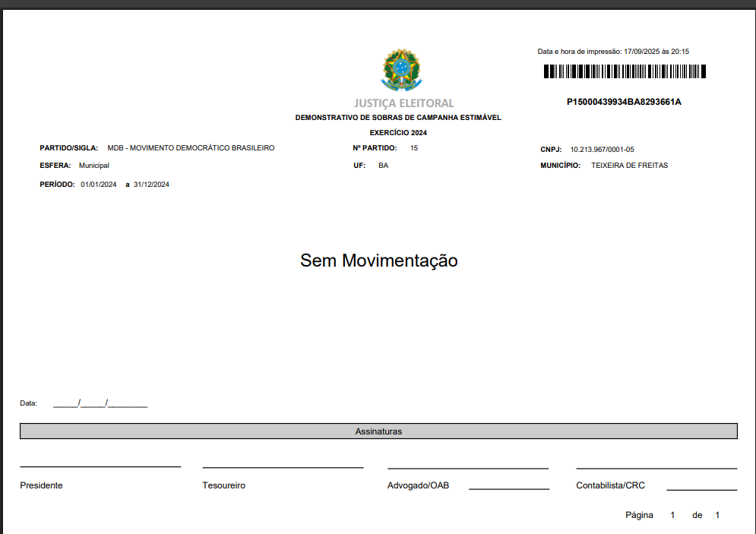This screenshot has width=756, height=534.
Task: Select the document code P15000439934BA8293661A
Action: (x=624, y=102)
